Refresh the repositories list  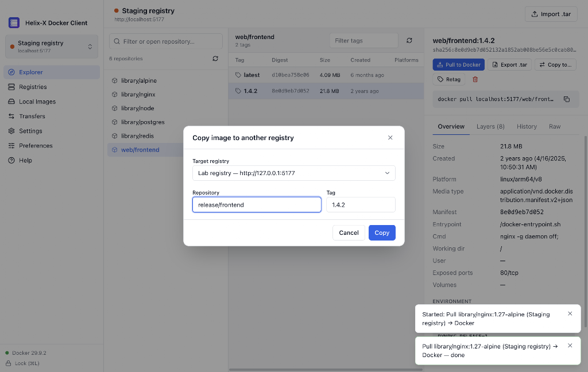(x=215, y=59)
